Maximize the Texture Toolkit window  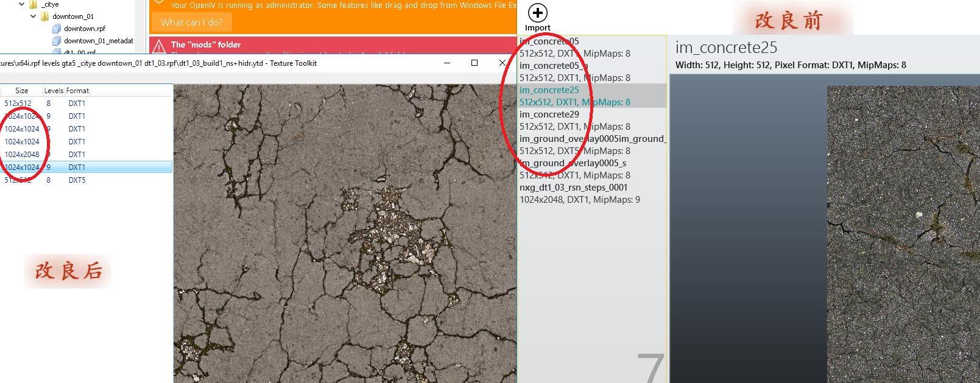tap(474, 63)
